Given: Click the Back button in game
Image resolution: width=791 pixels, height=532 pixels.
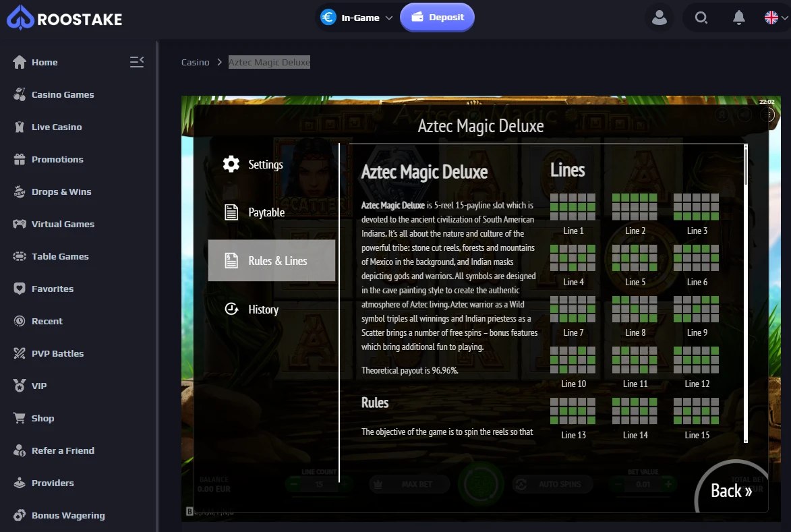Looking at the screenshot, I should click(731, 491).
